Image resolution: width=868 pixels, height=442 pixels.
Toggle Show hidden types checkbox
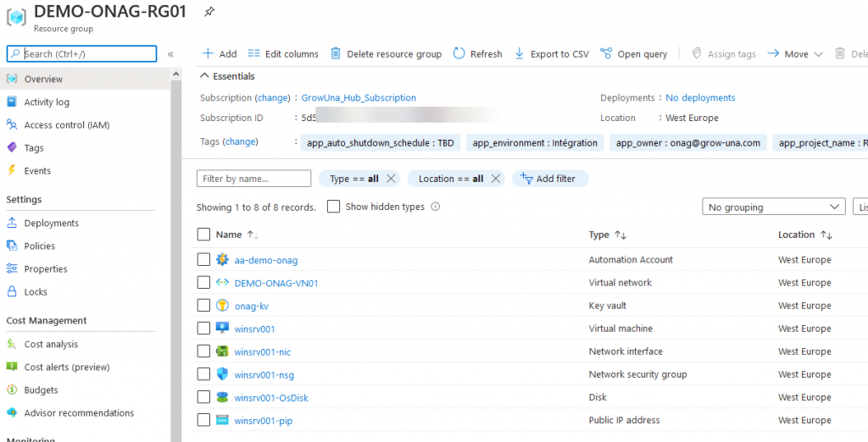tap(333, 207)
